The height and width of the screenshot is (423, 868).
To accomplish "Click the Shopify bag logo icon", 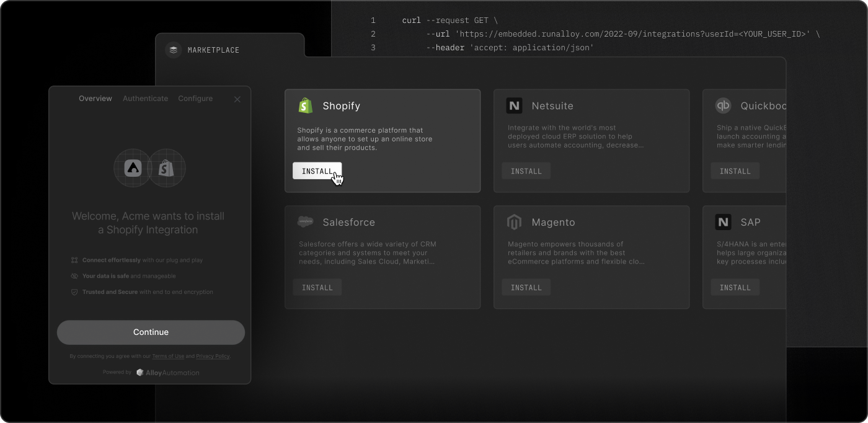I will tap(305, 105).
